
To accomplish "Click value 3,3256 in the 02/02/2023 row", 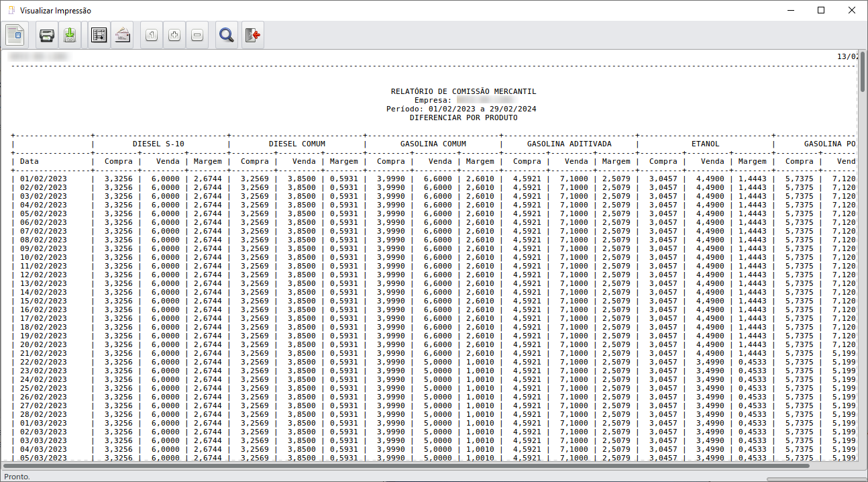I will point(119,187).
